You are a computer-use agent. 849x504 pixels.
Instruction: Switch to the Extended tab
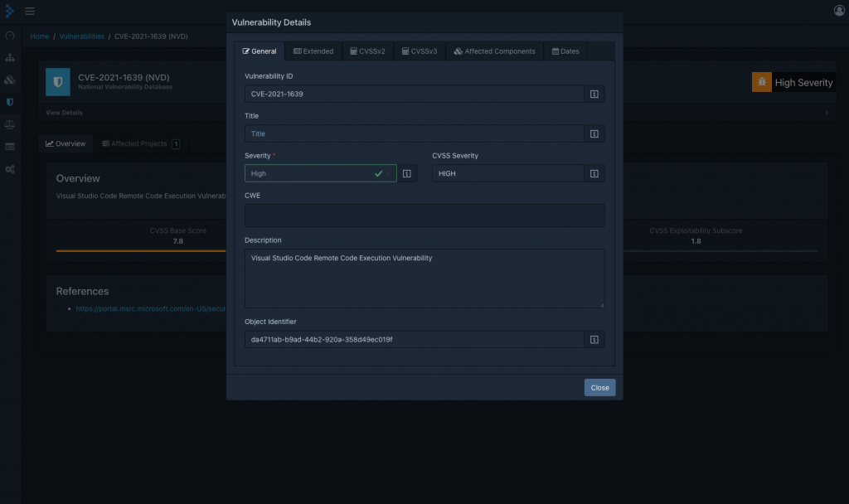click(x=313, y=51)
